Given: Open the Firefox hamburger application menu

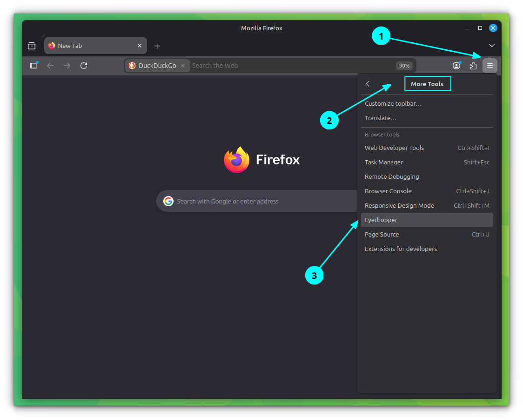Looking at the screenshot, I should coord(489,66).
